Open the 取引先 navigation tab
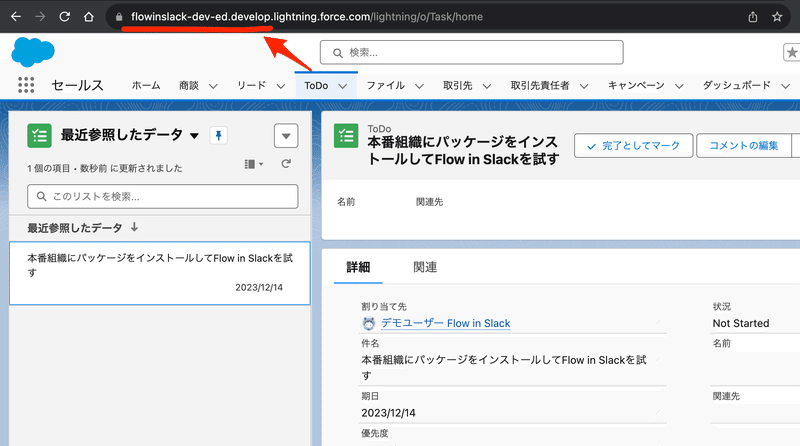Viewport: 800px width, 446px height. tap(458, 85)
